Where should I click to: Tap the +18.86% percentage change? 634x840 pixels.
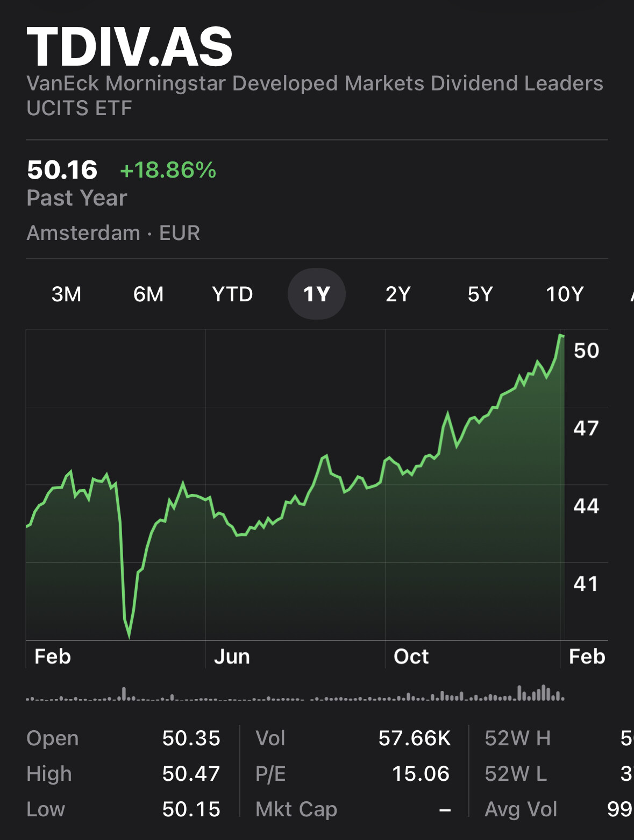click(168, 170)
